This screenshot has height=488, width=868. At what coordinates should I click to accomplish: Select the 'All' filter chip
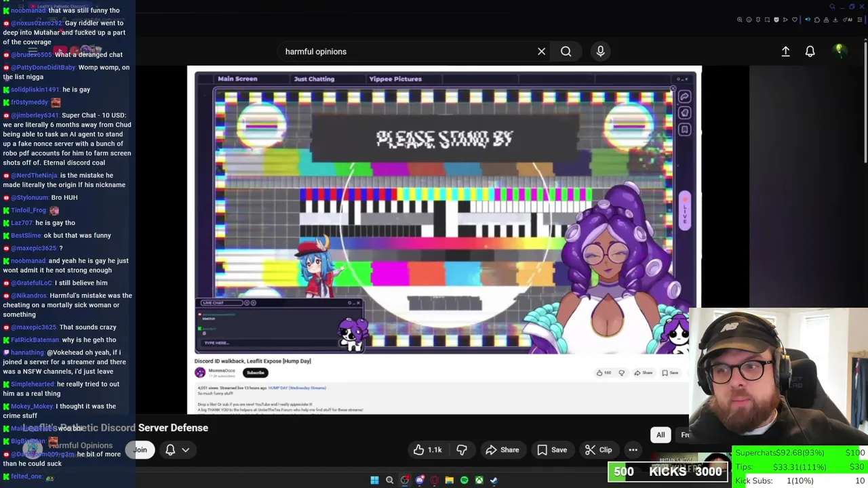660,435
